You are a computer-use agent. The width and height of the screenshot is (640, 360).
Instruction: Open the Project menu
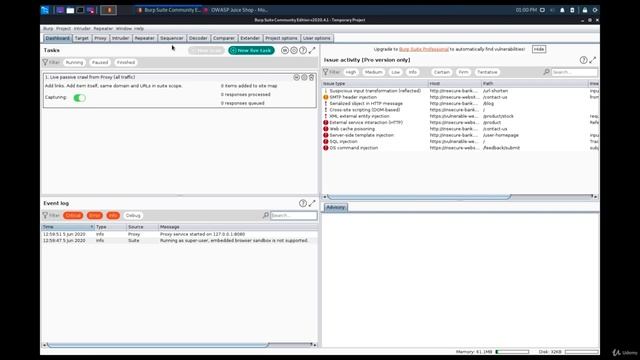tap(63, 29)
